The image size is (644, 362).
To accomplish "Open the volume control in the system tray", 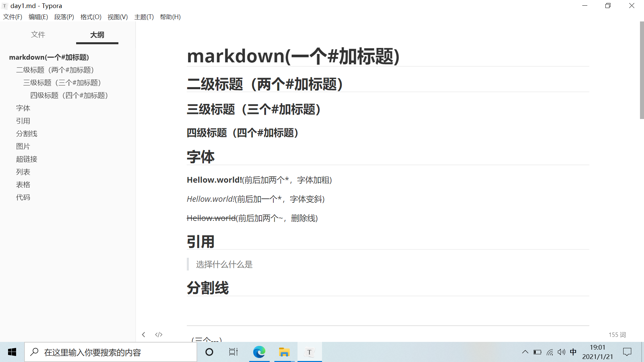I will pos(561,352).
